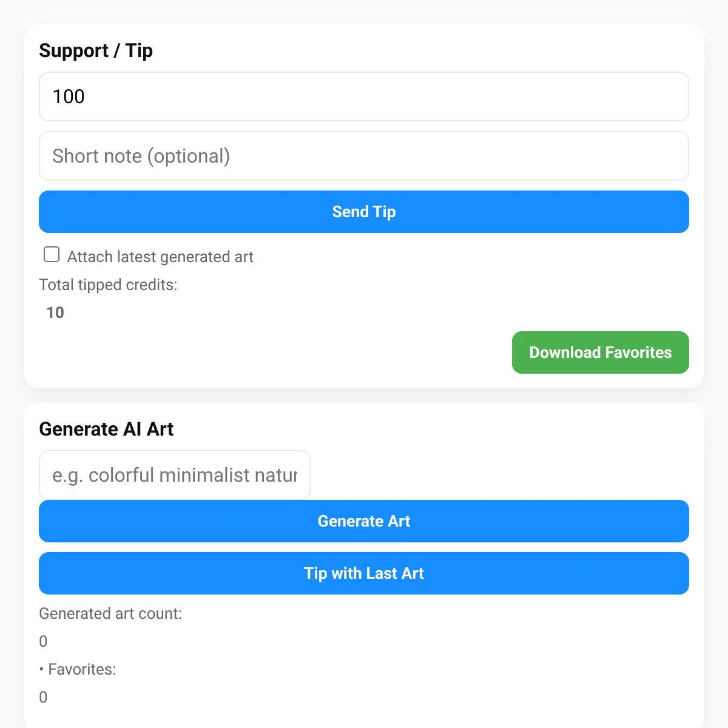The width and height of the screenshot is (728, 728).
Task: Click the "Attach latest generated art" label text
Action: (x=160, y=257)
